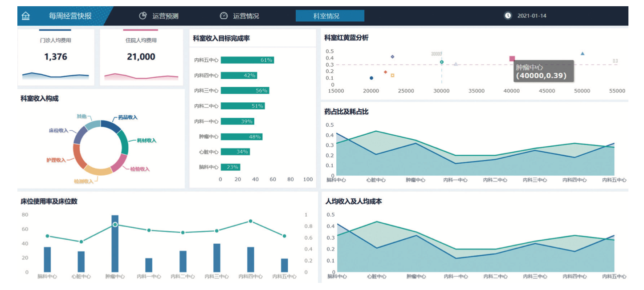Click the clock icon next to 2021-01-14
The height and width of the screenshot is (290, 644).
tap(508, 16)
